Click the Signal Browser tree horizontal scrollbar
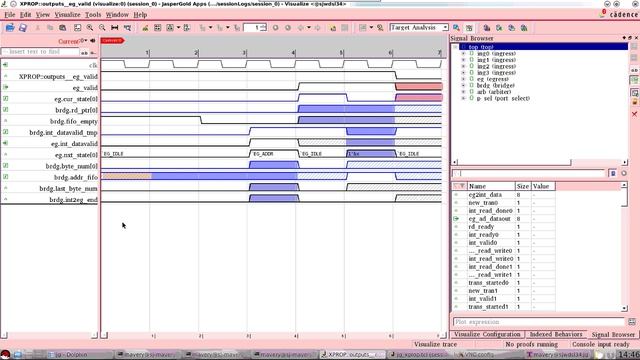 (540, 162)
